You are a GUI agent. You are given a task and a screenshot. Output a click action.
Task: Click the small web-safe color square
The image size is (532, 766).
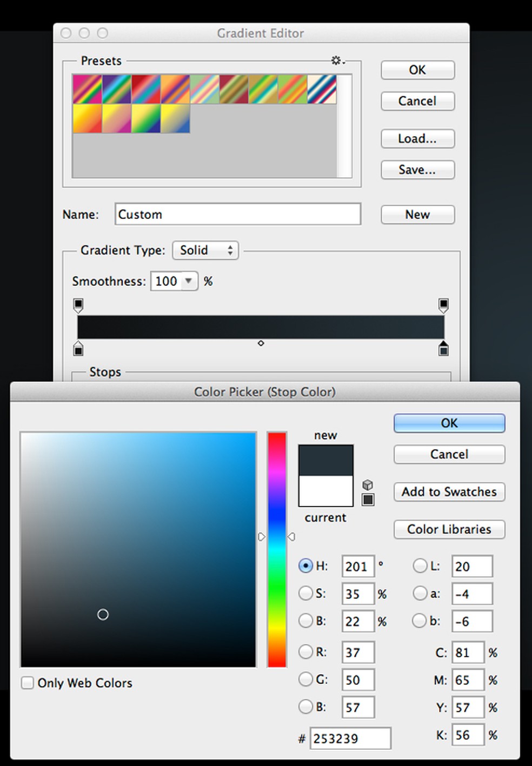[x=368, y=499]
